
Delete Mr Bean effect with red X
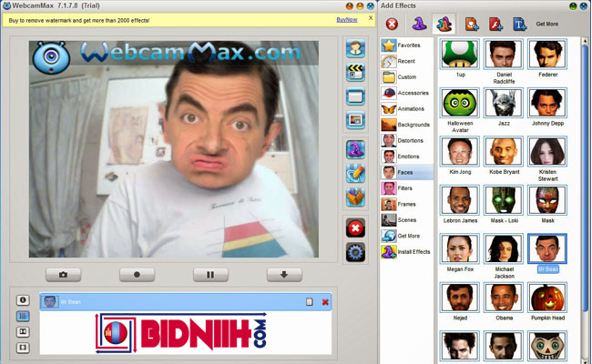[x=325, y=302]
